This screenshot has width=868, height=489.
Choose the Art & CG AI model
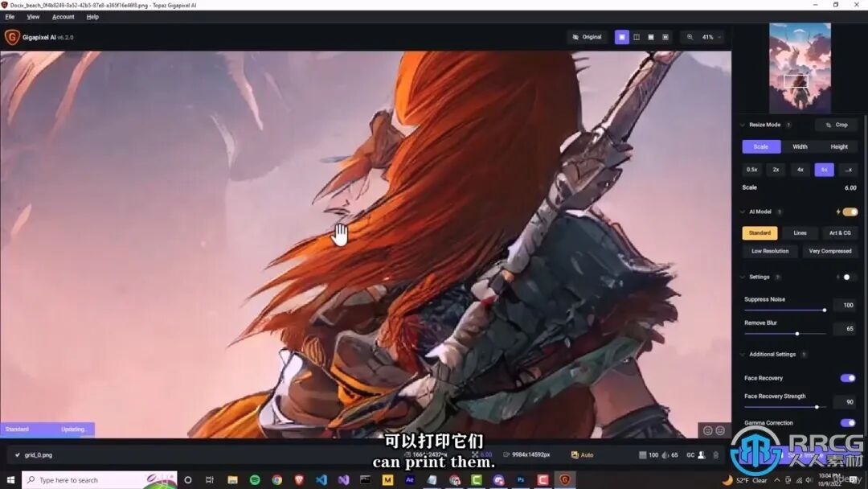click(x=840, y=233)
